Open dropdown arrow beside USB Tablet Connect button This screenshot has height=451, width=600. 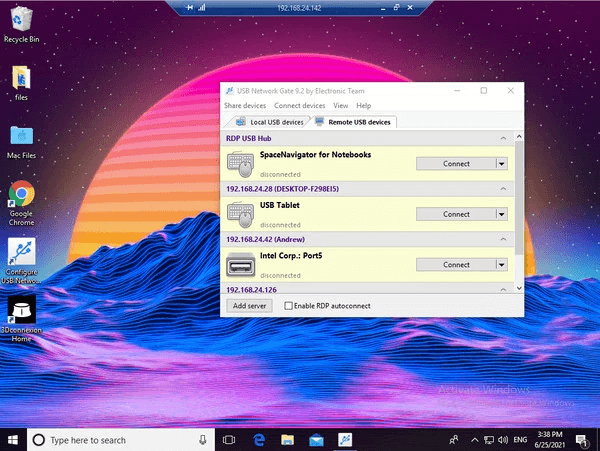502,214
